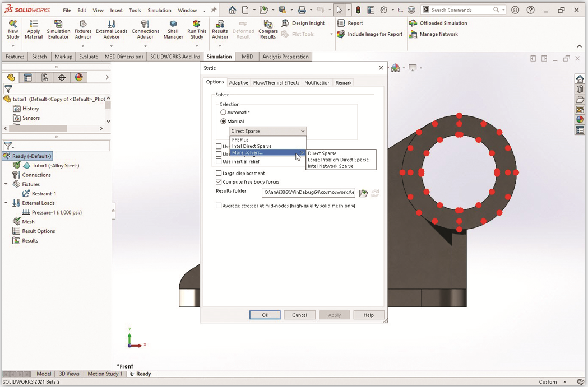Choose Intel Direct Sparse option
Screen dimensions: 588x387
(x=268, y=146)
